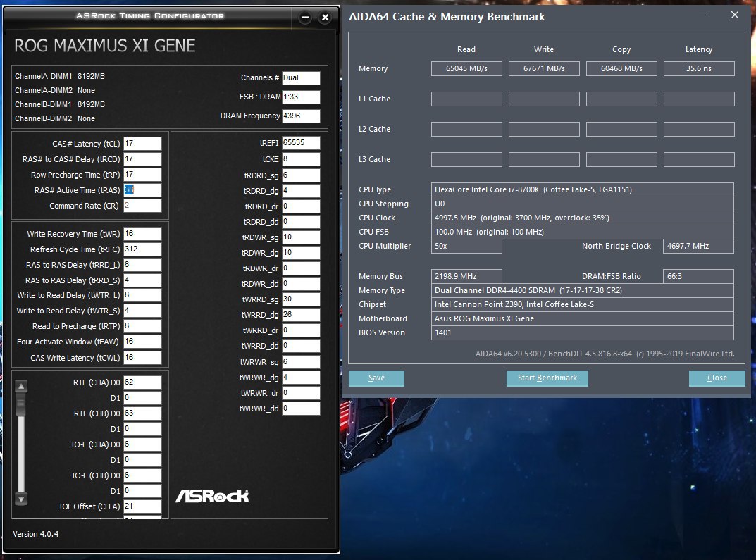Click the North Bridge Clock value
Viewport: 756px width, 560px height.
(x=699, y=246)
